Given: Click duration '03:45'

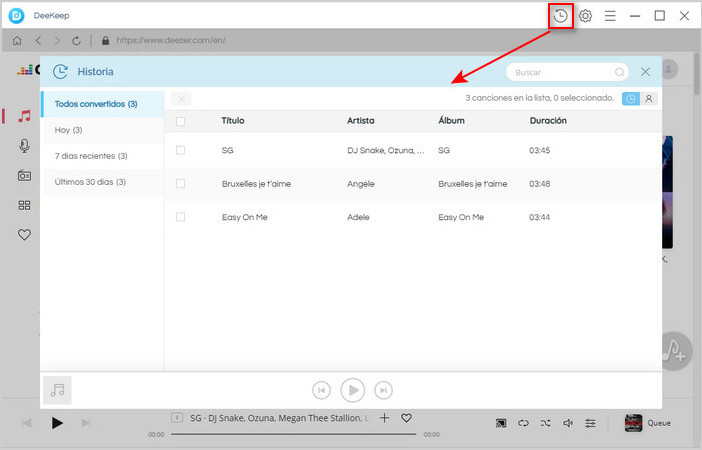Looking at the screenshot, I should (x=539, y=150).
